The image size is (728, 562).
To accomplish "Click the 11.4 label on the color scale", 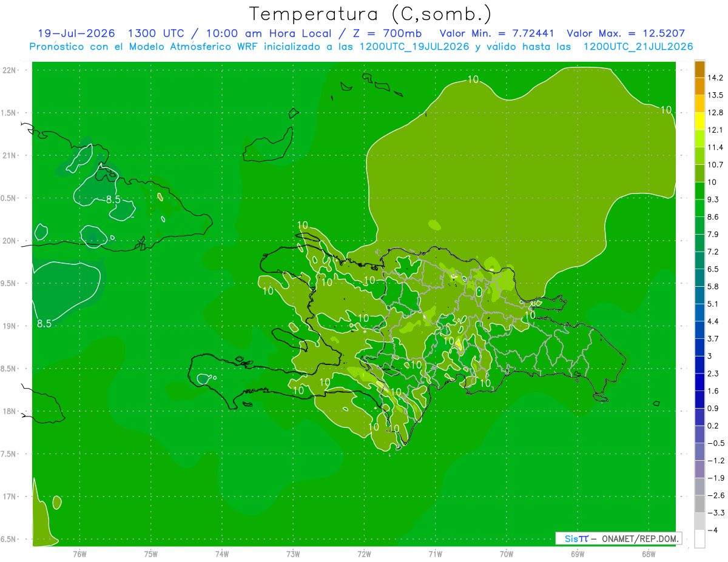I will (x=715, y=147).
